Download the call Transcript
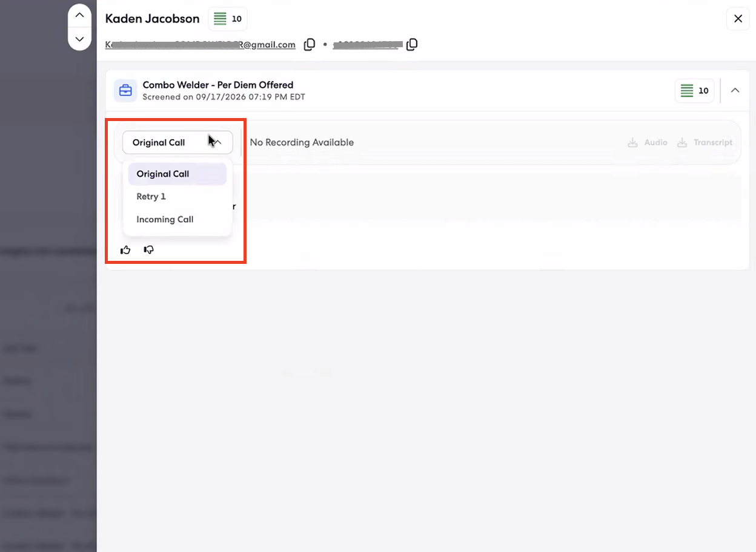This screenshot has height=552, width=756. point(705,143)
